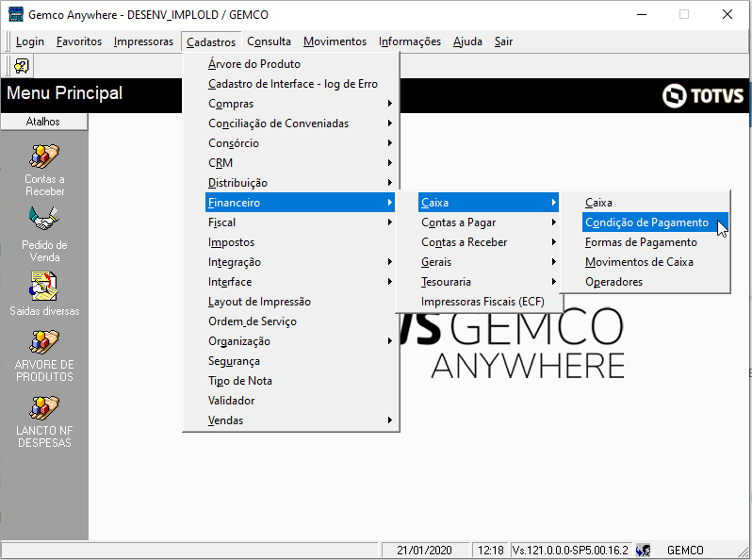Expand Contas a Receber submenu entry
752x560 pixels.
click(x=488, y=242)
